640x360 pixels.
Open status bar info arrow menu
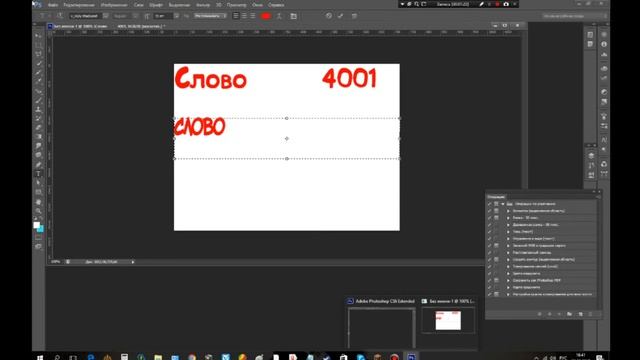point(133,262)
